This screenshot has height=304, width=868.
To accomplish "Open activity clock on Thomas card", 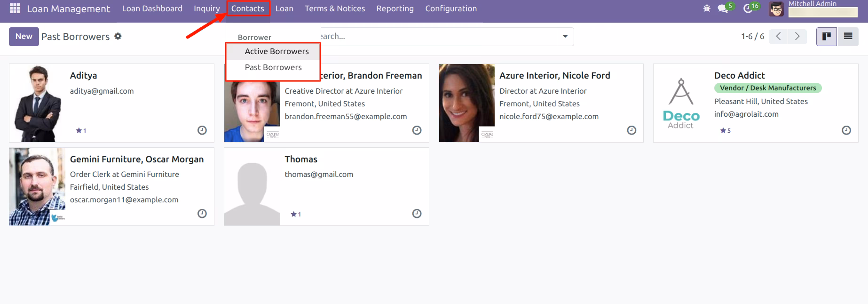I will coord(417,214).
